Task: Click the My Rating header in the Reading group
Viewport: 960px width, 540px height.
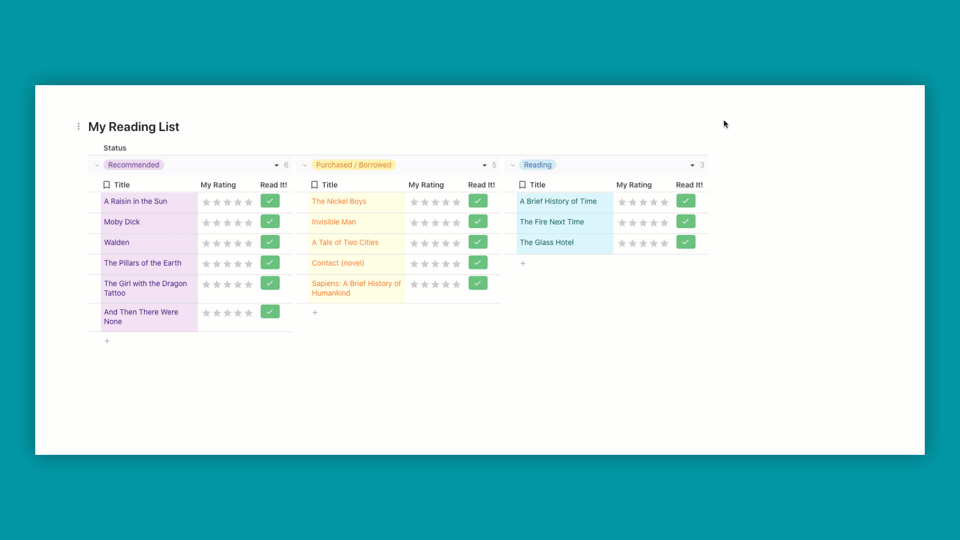Action: tap(634, 185)
